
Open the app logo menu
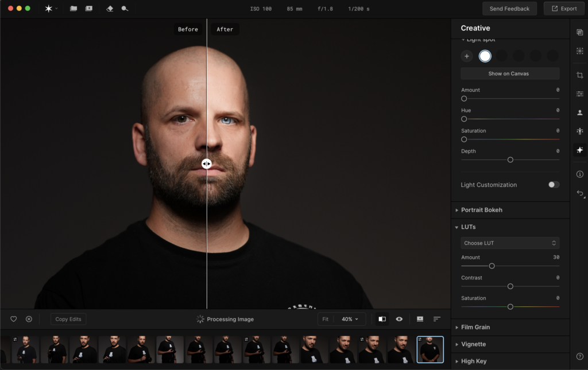[51, 9]
